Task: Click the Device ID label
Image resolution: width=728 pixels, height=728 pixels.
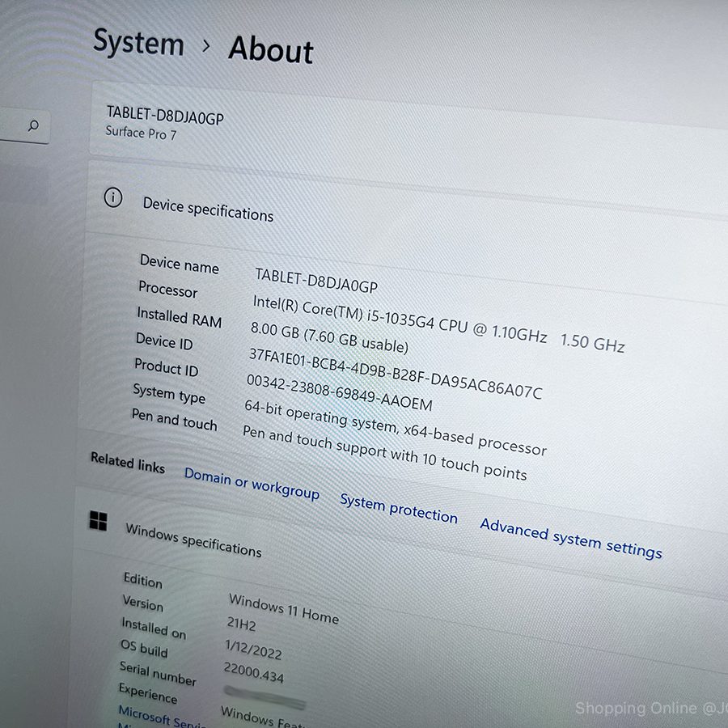Action: 164,341
